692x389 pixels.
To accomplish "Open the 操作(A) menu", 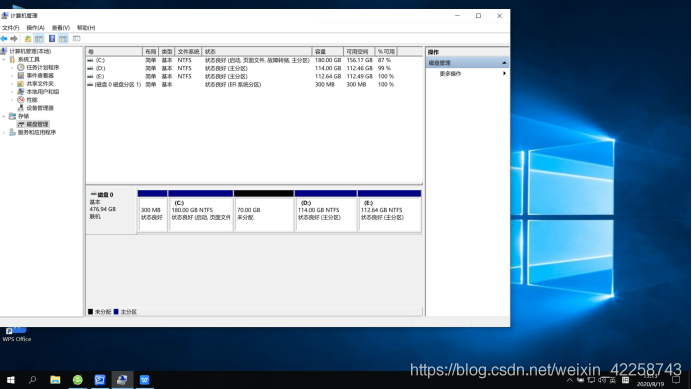I will coord(35,28).
